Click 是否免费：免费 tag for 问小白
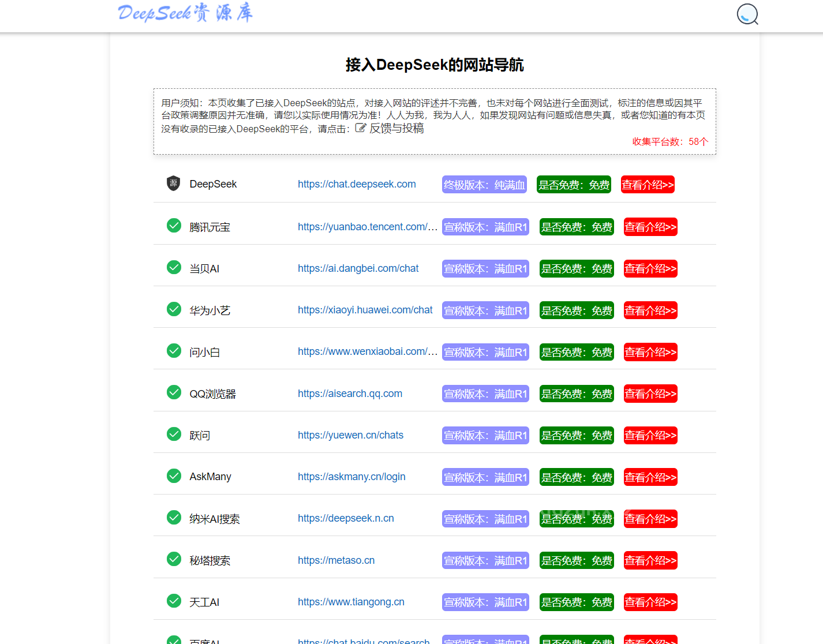823x644 pixels. click(x=577, y=352)
